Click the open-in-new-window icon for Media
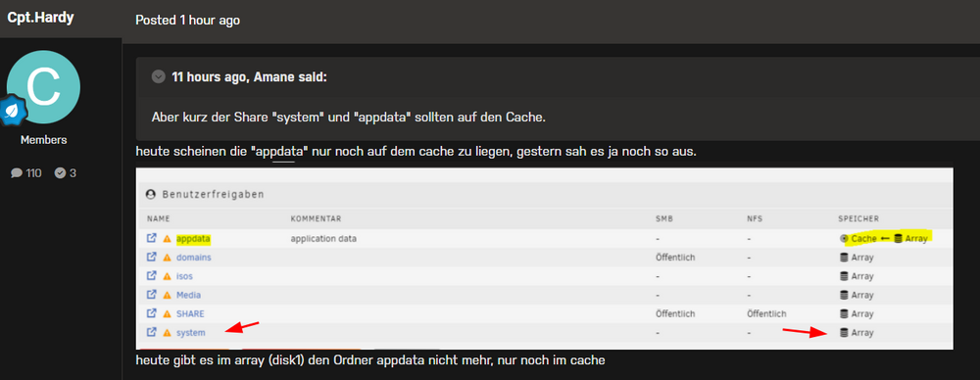 click(151, 295)
